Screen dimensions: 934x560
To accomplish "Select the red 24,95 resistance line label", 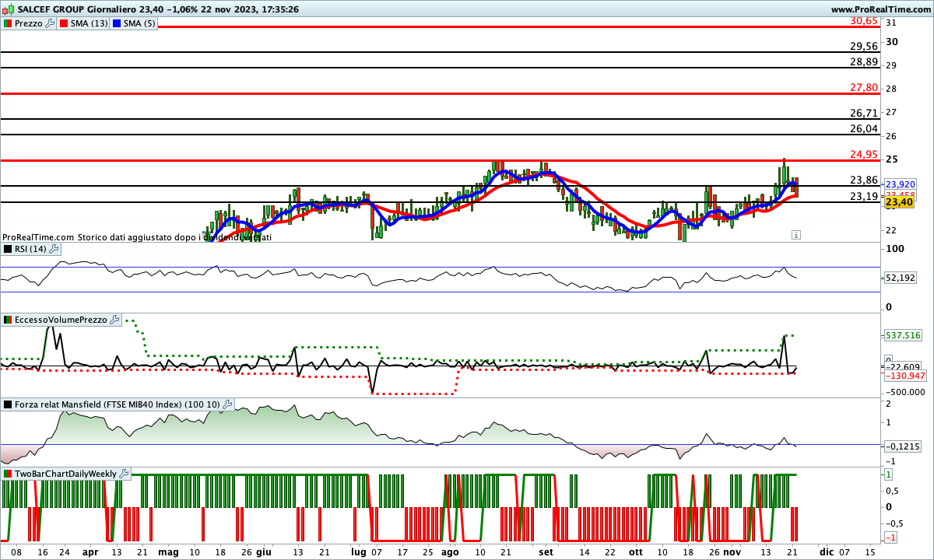I will point(864,154).
